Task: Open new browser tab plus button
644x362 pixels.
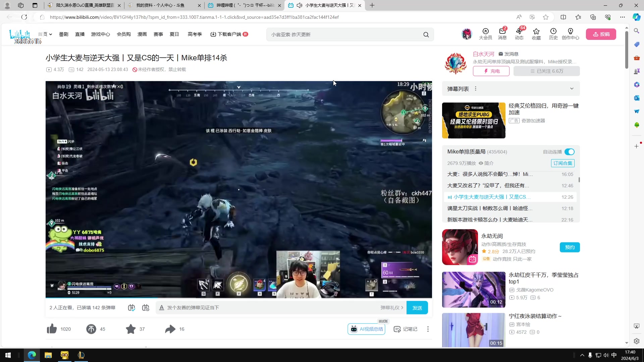Action: (x=372, y=5)
